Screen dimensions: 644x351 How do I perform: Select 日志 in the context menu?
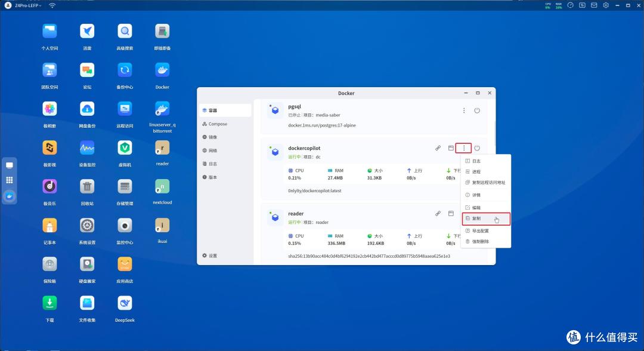(486, 161)
